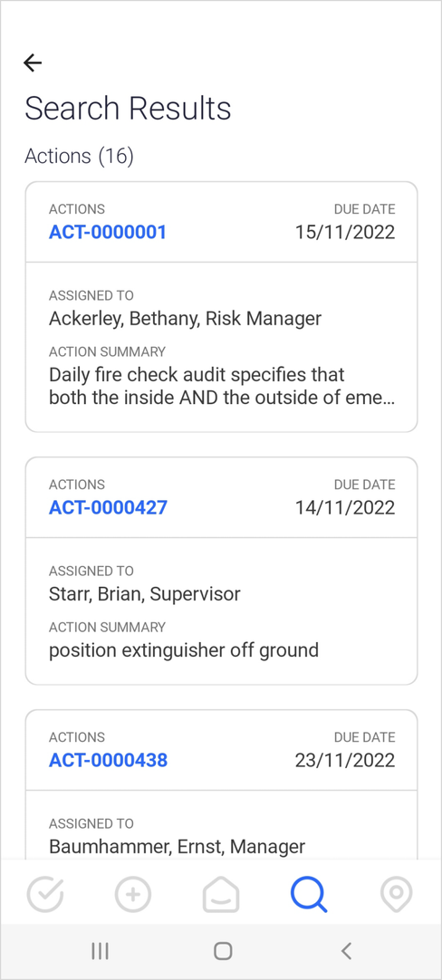Open action link ACT-0000427
Viewport: 442px width, 980px height.
pyautogui.click(x=108, y=507)
